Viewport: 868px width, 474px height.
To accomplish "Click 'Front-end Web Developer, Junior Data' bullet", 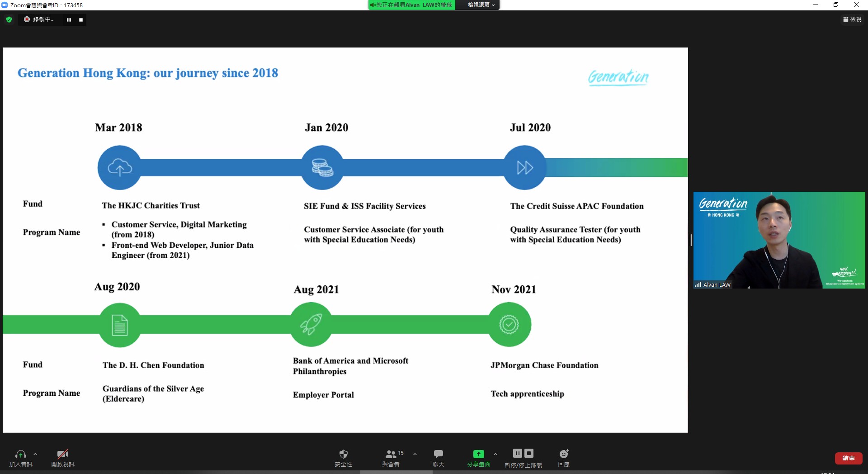I will point(182,245).
